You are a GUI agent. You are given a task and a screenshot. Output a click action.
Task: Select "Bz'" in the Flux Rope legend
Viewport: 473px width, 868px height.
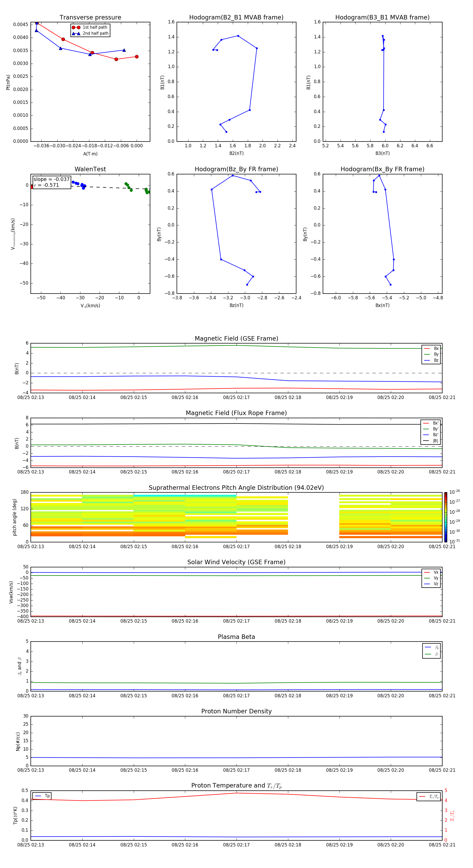click(431, 435)
